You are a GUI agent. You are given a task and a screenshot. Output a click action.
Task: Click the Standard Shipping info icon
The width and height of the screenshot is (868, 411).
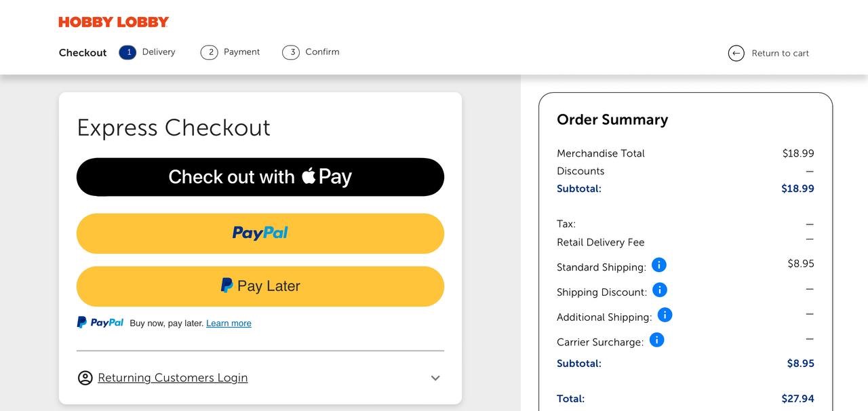(658, 265)
